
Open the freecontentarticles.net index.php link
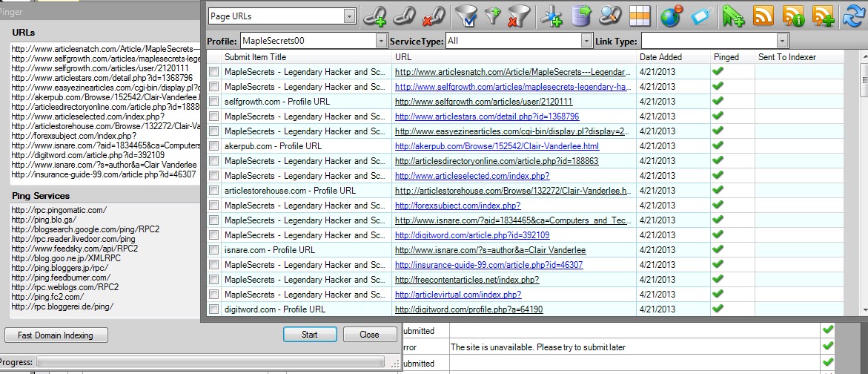point(467,280)
